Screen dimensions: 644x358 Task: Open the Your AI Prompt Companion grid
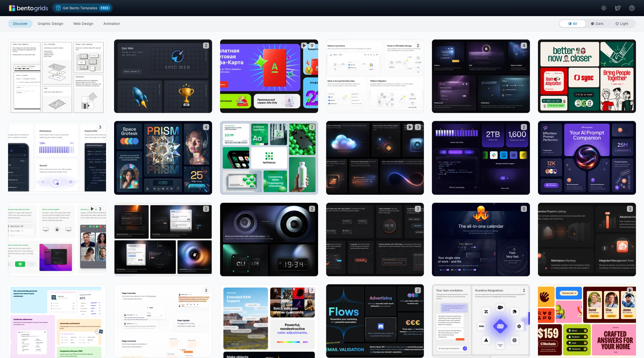tap(586, 158)
